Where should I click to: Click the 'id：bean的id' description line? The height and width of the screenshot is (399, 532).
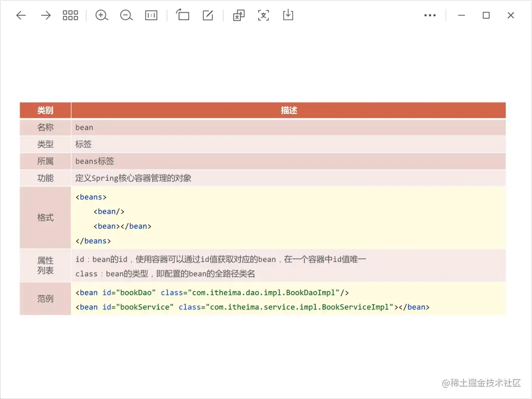point(221,260)
